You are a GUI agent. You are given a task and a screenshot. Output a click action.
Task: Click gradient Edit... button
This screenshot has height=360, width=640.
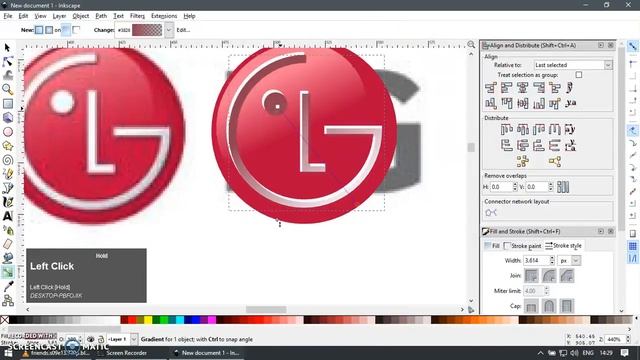pyautogui.click(x=183, y=30)
